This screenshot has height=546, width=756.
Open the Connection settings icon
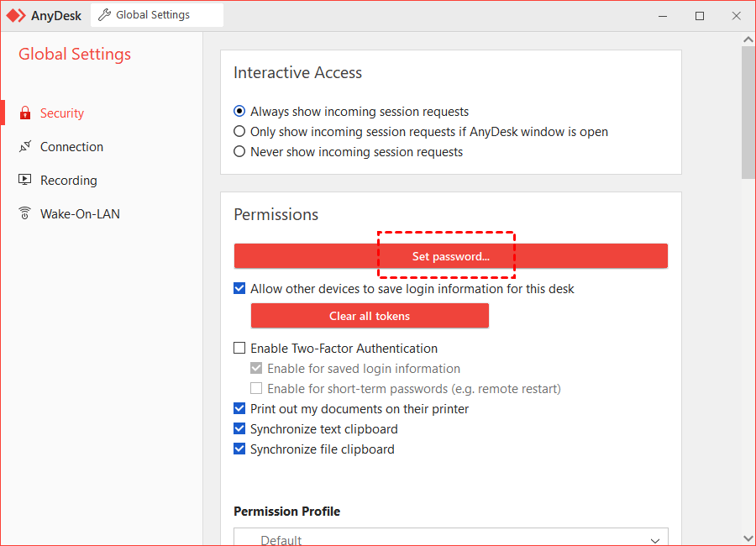pos(25,146)
